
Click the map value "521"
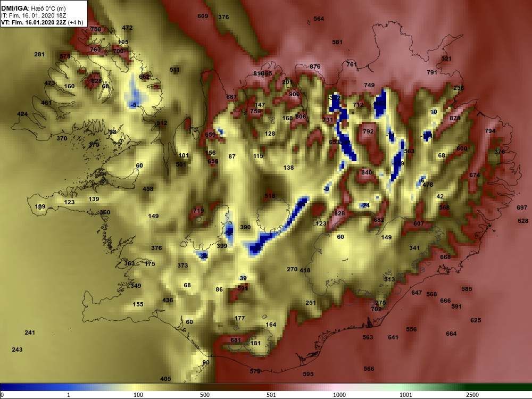(446, 59)
